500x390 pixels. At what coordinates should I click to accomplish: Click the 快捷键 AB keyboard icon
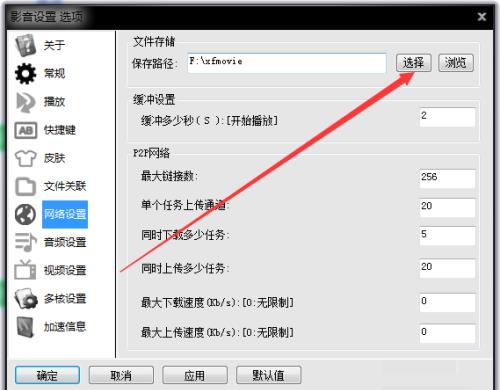pyautogui.click(x=26, y=130)
